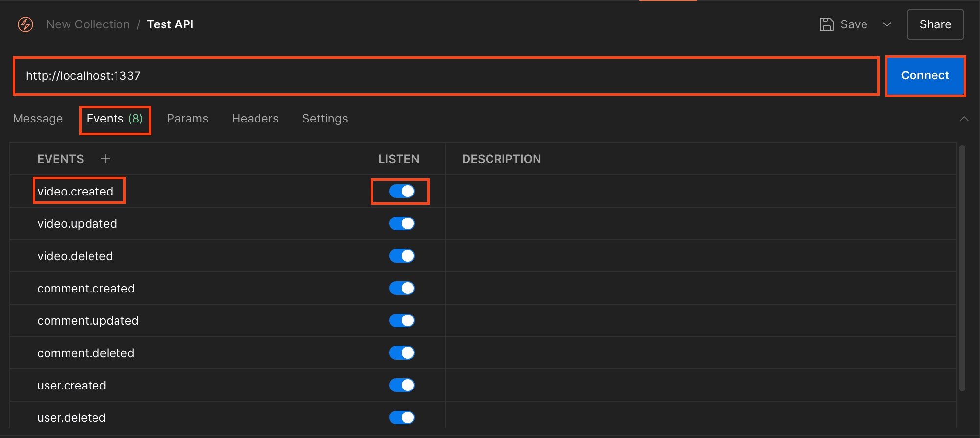
Task: Collapse the request panel with chevron
Action: 964,119
